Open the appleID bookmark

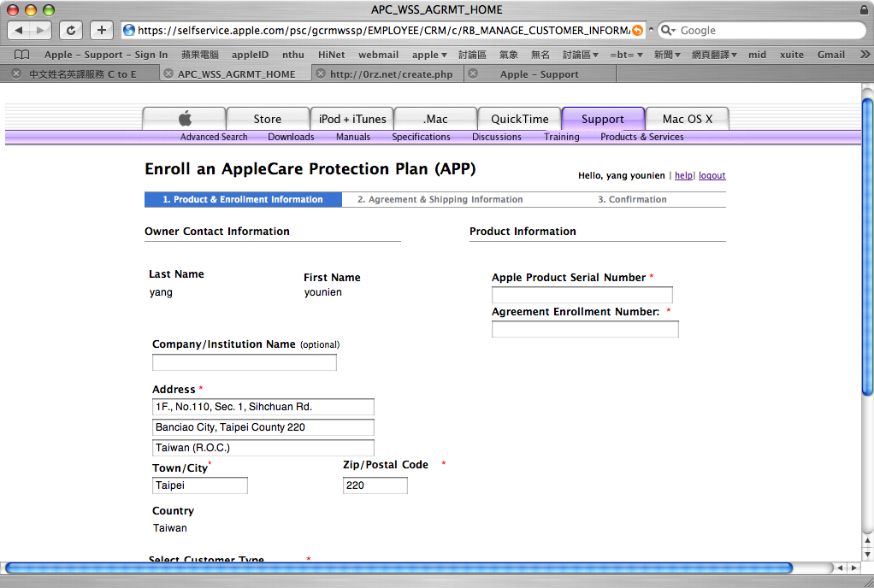(250, 55)
